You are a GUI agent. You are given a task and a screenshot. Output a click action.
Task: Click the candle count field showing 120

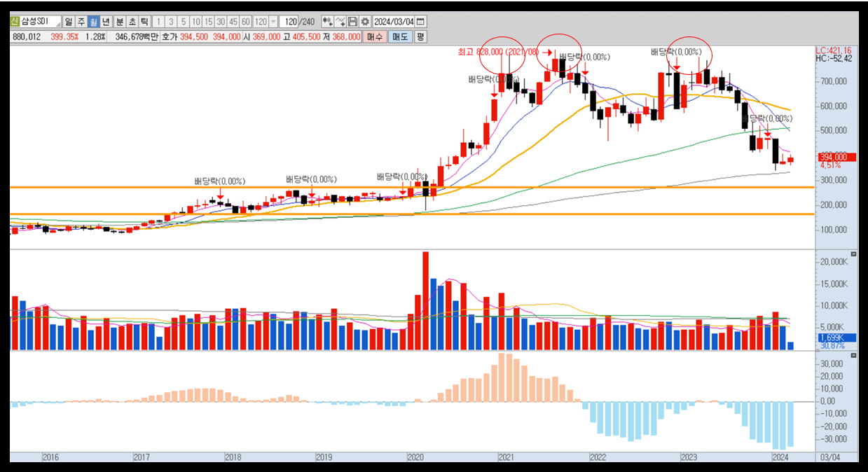click(290, 22)
